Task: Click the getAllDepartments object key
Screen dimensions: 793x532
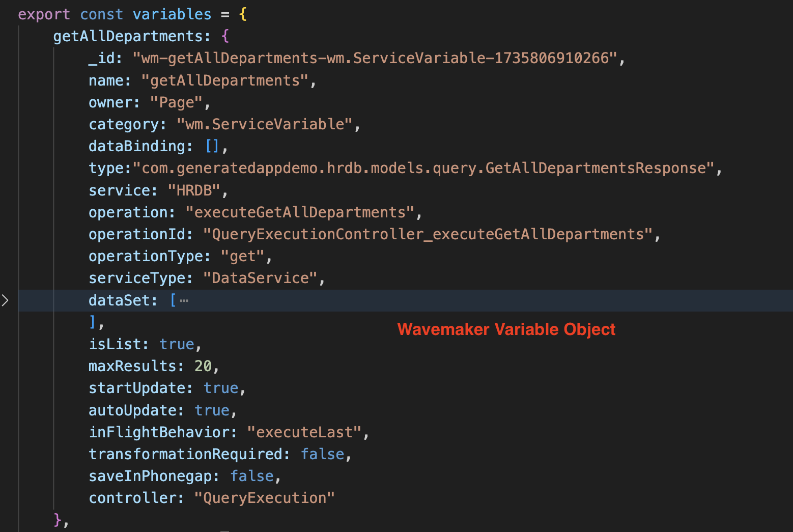Action: 128,36
